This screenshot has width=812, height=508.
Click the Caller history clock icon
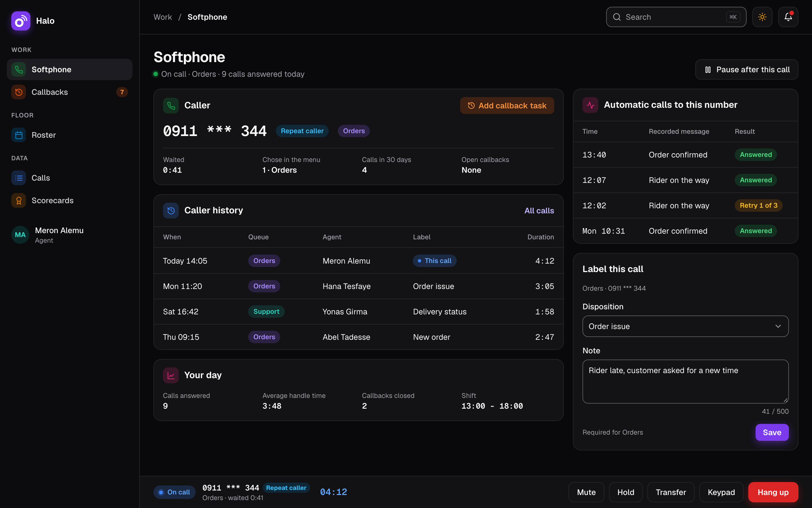[171, 211]
